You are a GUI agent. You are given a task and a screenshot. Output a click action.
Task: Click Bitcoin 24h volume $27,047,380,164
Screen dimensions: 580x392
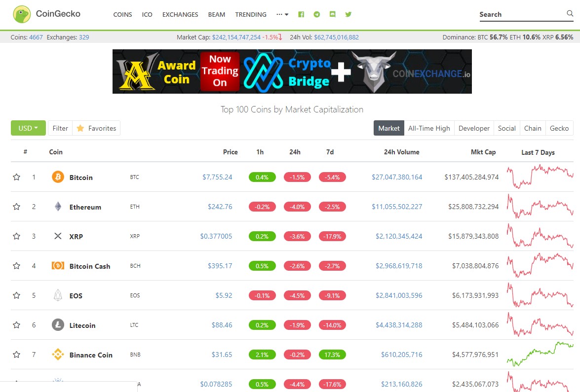click(x=397, y=177)
